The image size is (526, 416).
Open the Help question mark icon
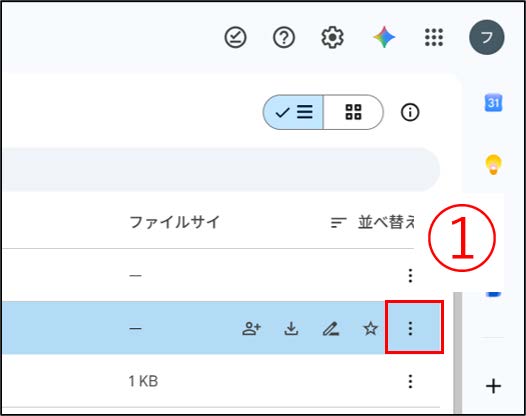(284, 37)
